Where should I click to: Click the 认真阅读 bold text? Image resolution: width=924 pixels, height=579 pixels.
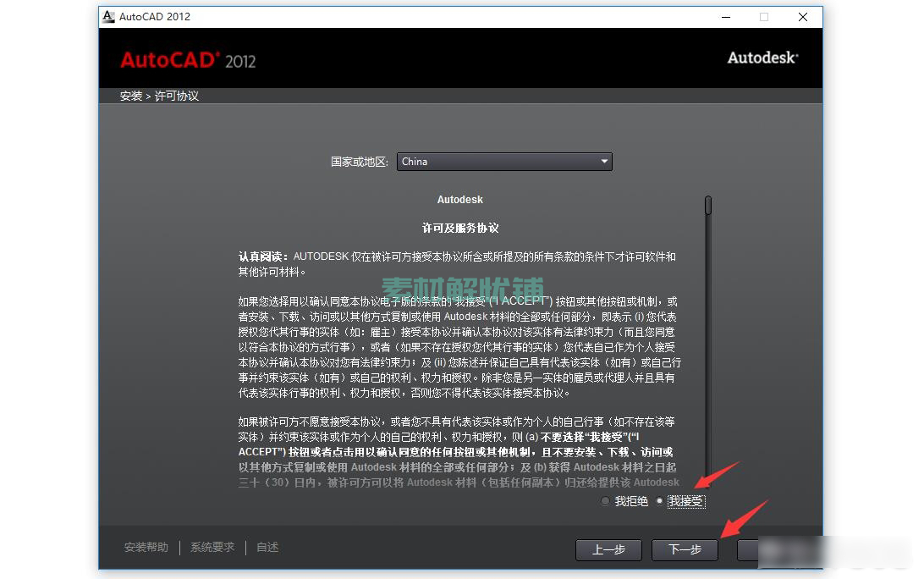(x=263, y=257)
